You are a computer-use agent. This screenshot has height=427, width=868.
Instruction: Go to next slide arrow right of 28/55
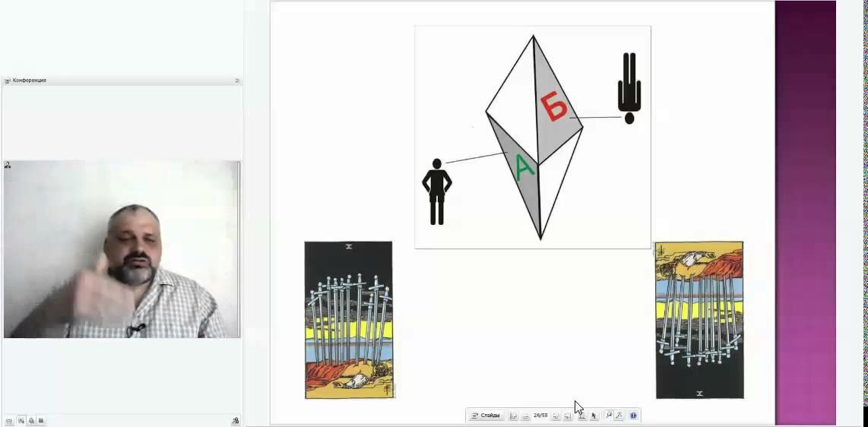click(x=556, y=416)
